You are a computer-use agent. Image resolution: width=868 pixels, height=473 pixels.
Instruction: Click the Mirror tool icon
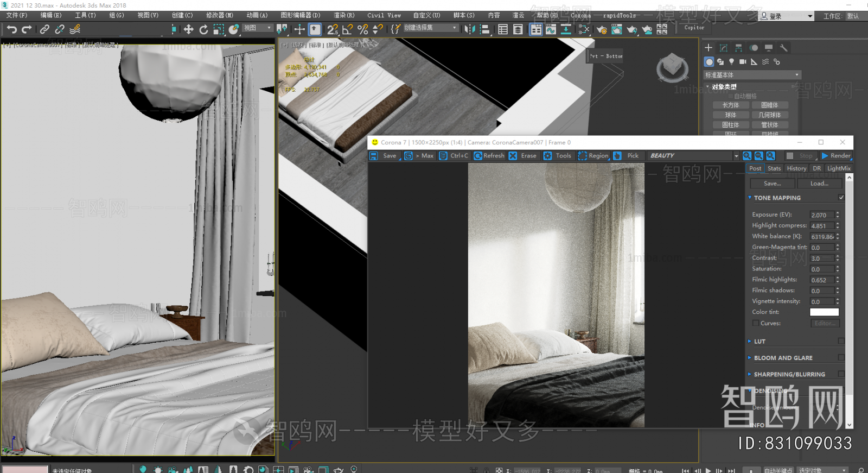[470, 29]
